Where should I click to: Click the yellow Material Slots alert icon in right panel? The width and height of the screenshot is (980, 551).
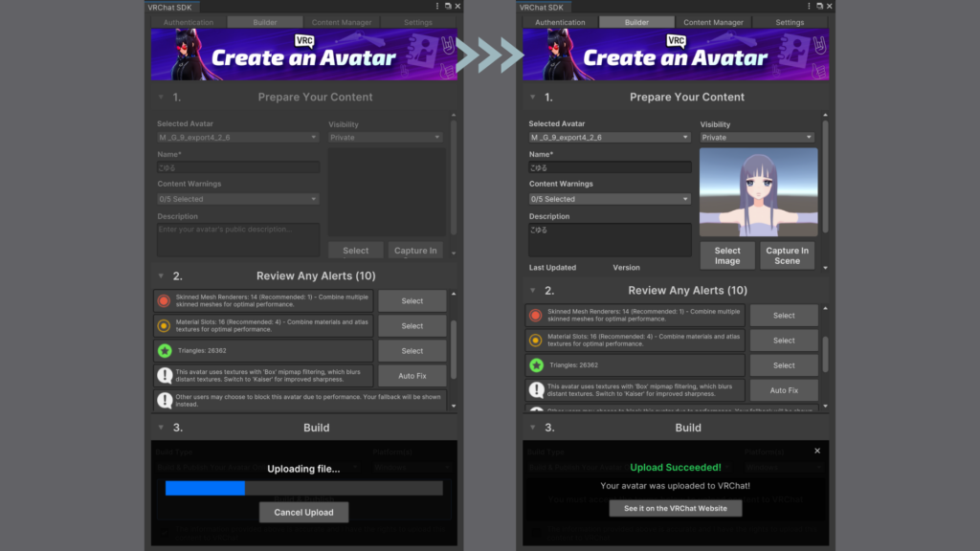pyautogui.click(x=536, y=341)
